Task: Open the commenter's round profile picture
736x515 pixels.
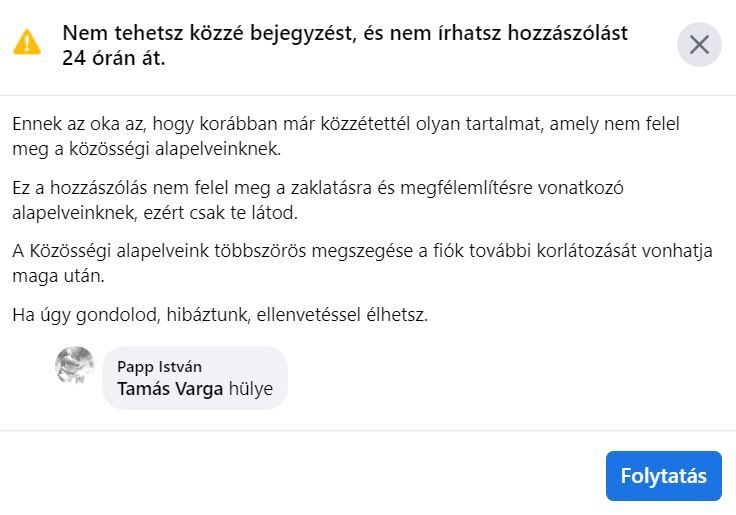Action: point(75,366)
